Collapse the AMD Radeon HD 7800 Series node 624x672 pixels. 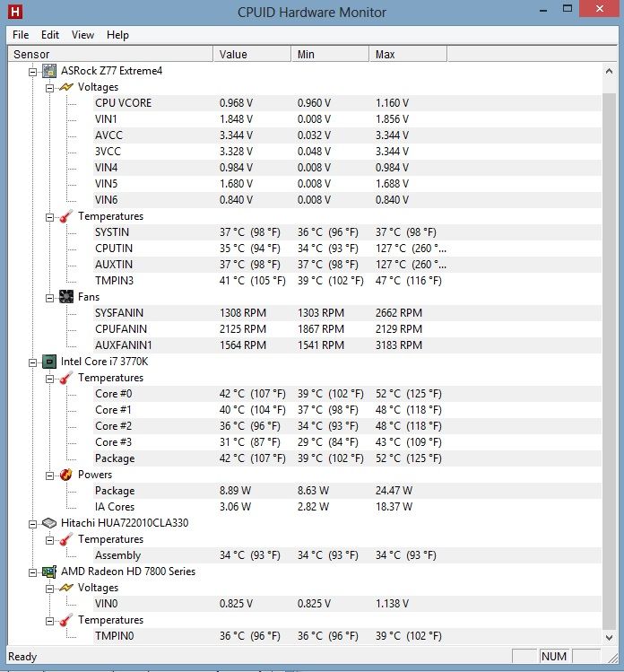click(x=32, y=573)
